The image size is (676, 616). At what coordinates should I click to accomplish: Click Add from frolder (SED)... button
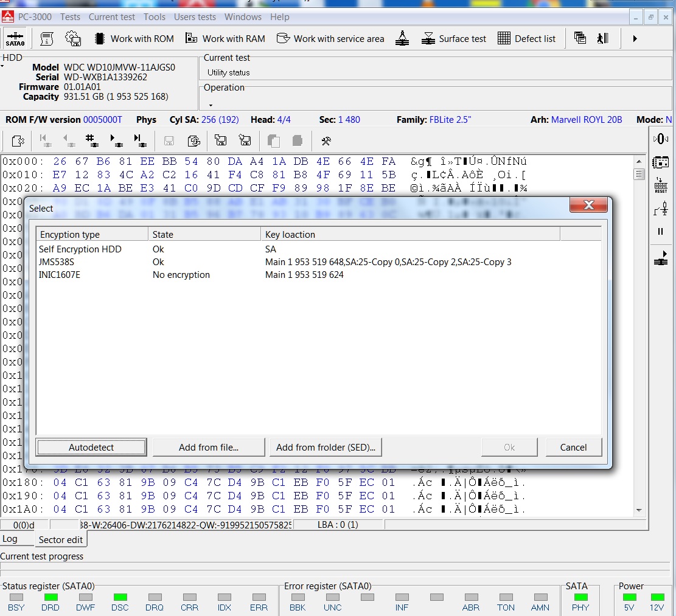click(x=326, y=447)
